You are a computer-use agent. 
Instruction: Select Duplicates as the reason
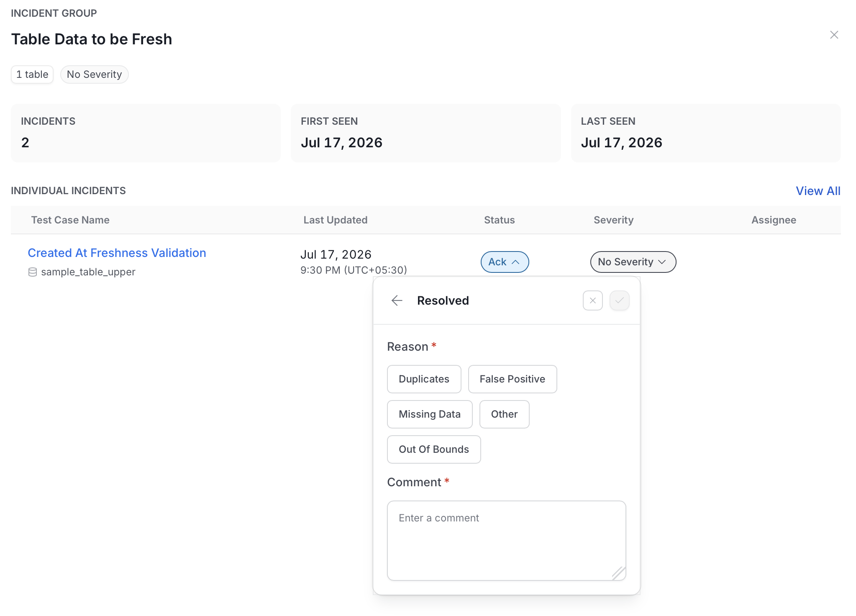pyautogui.click(x=424, y=379)
